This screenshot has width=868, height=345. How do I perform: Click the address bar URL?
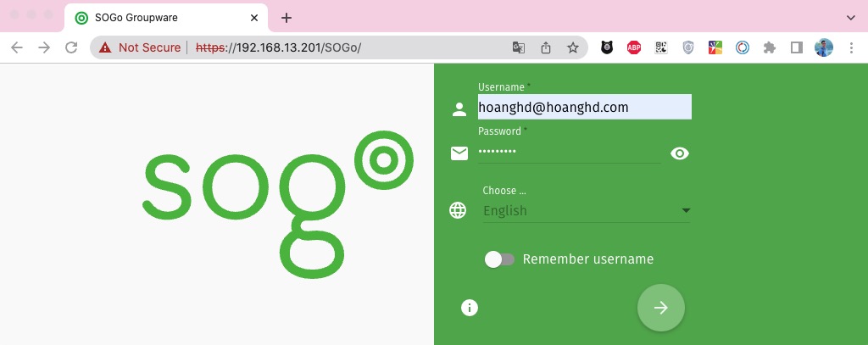[x=278, y=47]
